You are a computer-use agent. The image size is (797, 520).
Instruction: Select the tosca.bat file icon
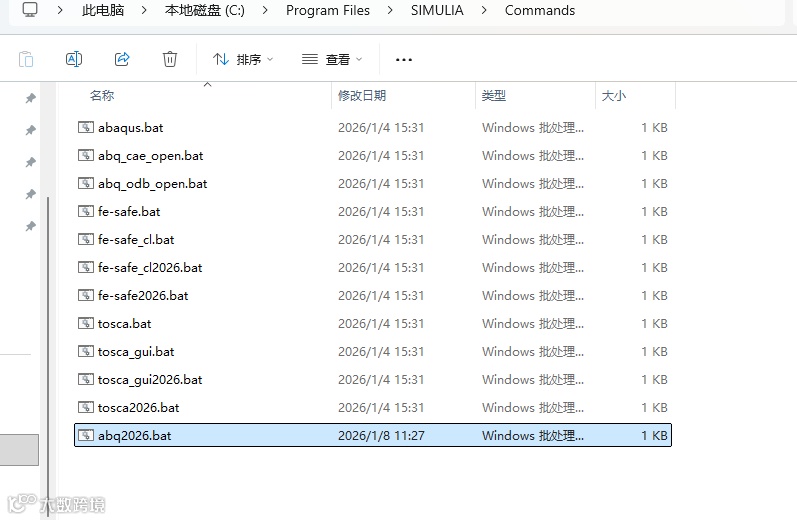point(85,323)
